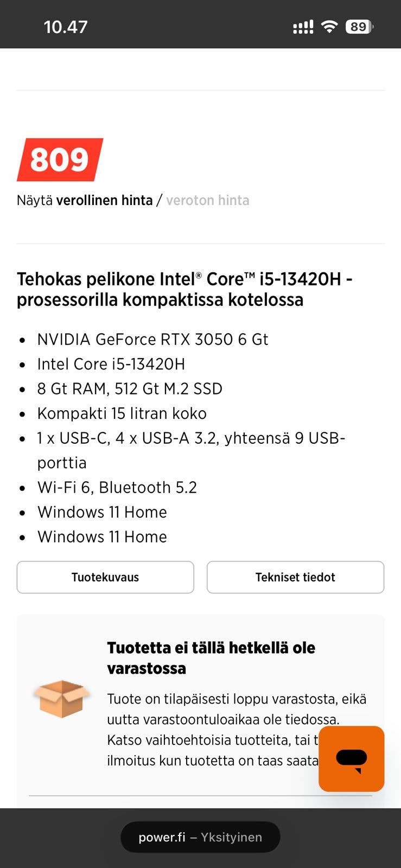The height and width of the screenshot is (868, 401).
Task: Tap the 10.47 clock in status bar
Action: pyautogui.click(x=65, y=27)
